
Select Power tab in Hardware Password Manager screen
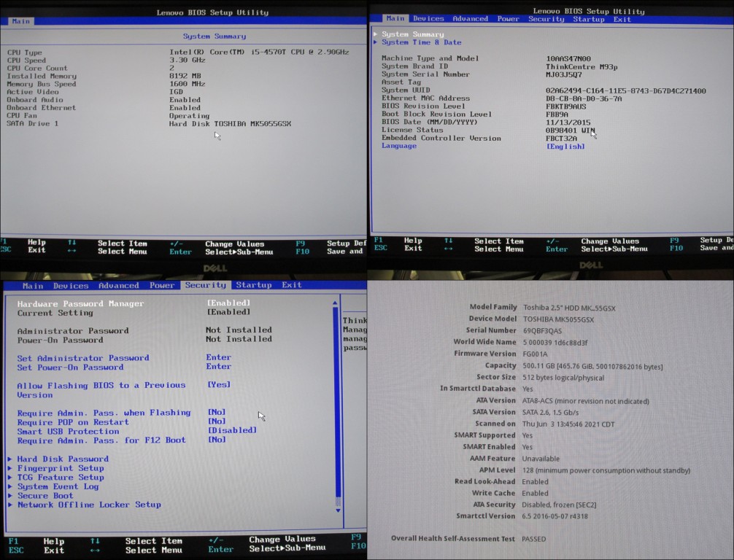[x=162, y=285]
